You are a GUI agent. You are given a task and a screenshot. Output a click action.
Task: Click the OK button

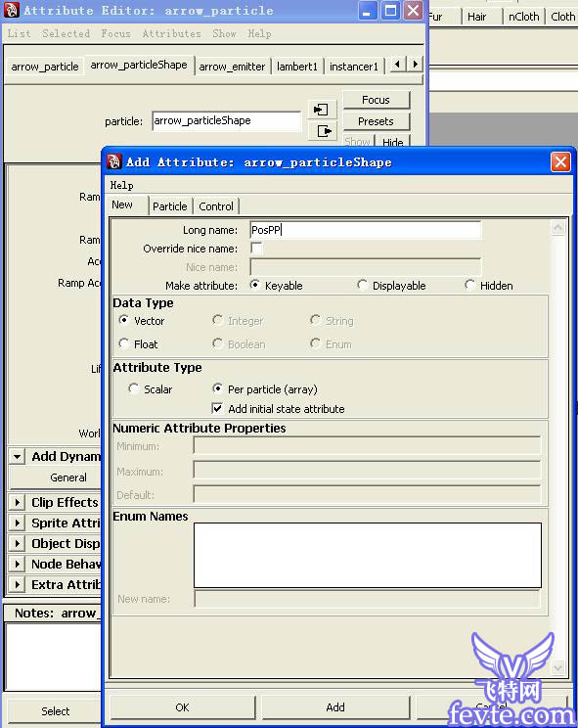pos(182,707)
